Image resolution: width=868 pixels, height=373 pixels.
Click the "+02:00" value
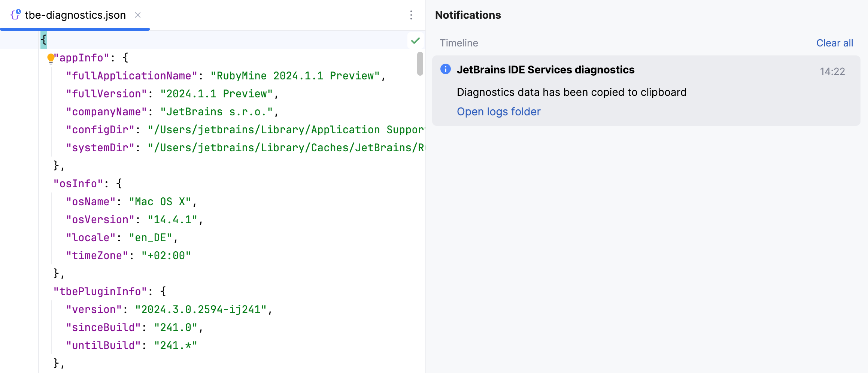point(166,255)
